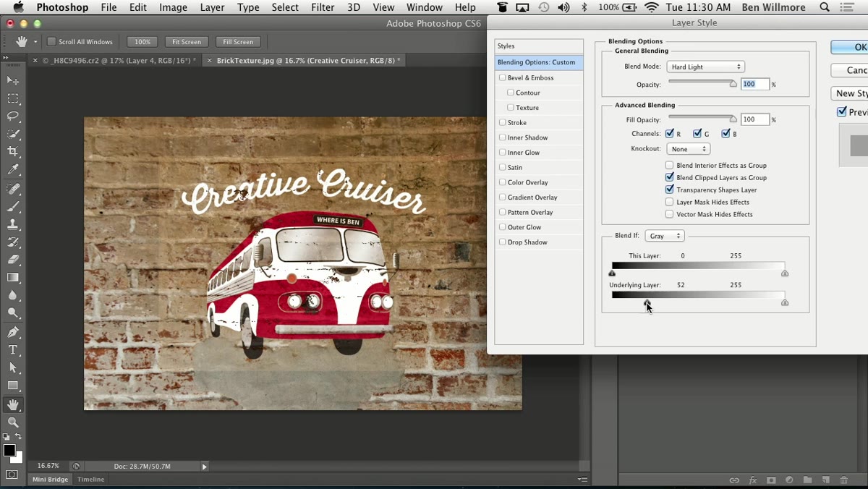Select the Hand tool in toolbox
The image size is (868, 489).
[x=13, y=404]
